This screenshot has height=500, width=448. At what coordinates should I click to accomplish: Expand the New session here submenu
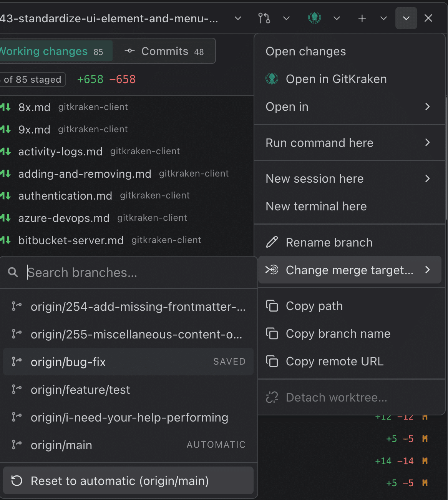tap(350, 178)
